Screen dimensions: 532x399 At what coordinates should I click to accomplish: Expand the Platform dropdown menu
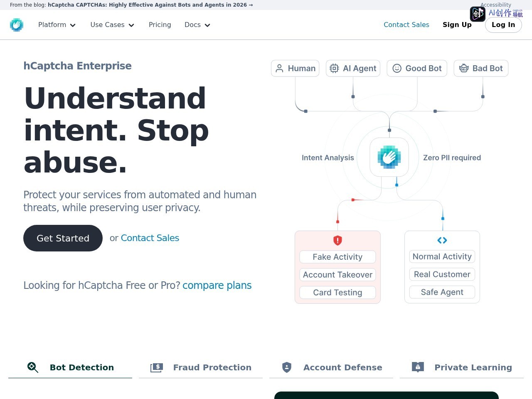click(57, 25)
